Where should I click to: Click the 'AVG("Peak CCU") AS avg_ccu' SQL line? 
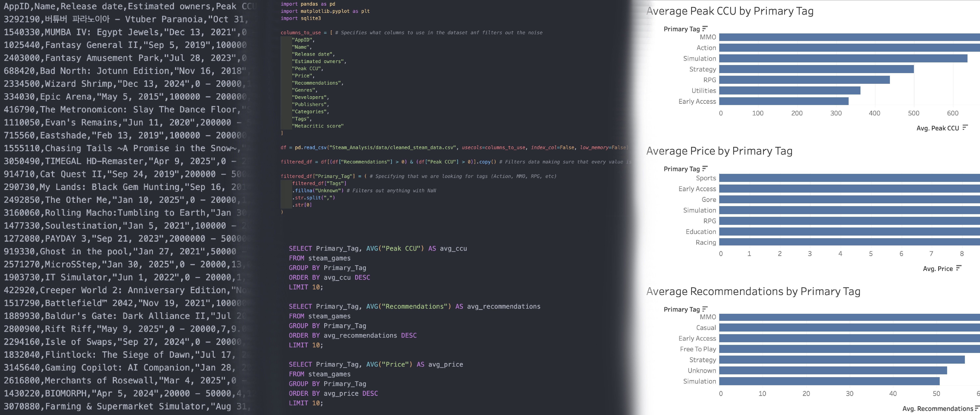378,249
